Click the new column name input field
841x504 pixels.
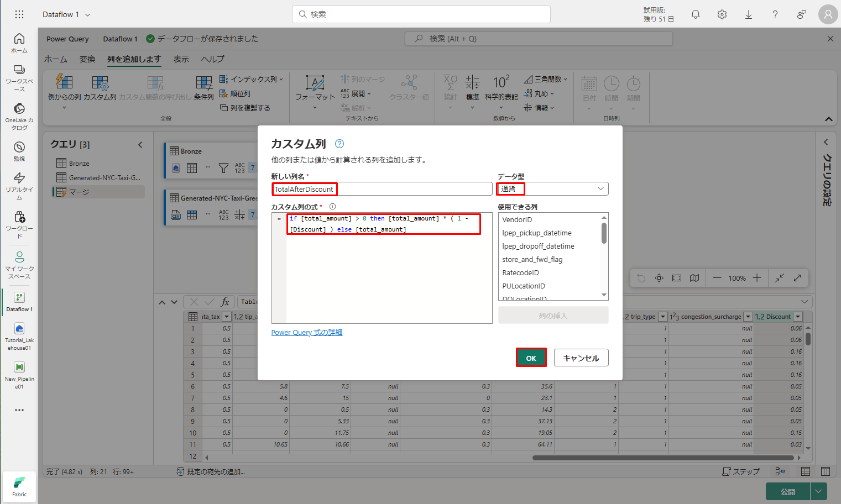pos(382,189)
